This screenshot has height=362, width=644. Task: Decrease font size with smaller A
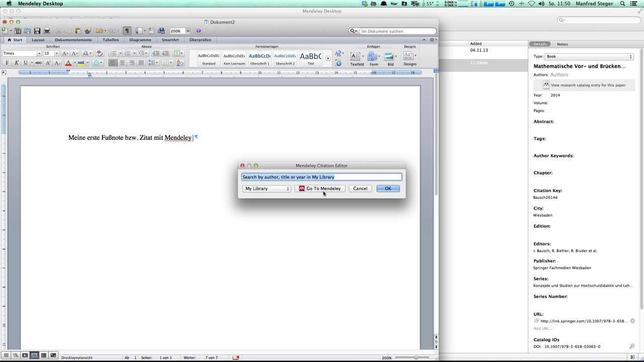tap(74, 53)
